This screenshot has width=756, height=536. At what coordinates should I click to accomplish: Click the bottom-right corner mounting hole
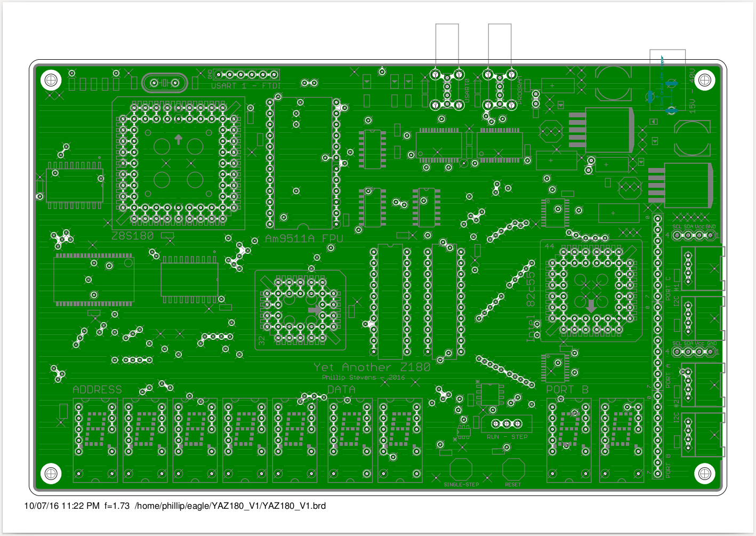tap(704, 473)
